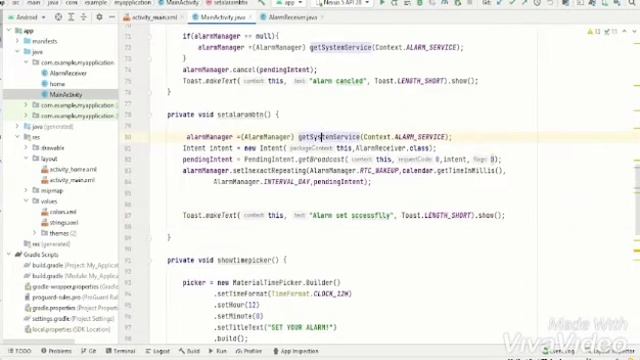The width and height of the screenshot is (640, 360).
Task: Collapse the java folder
Action: [18, 52]
